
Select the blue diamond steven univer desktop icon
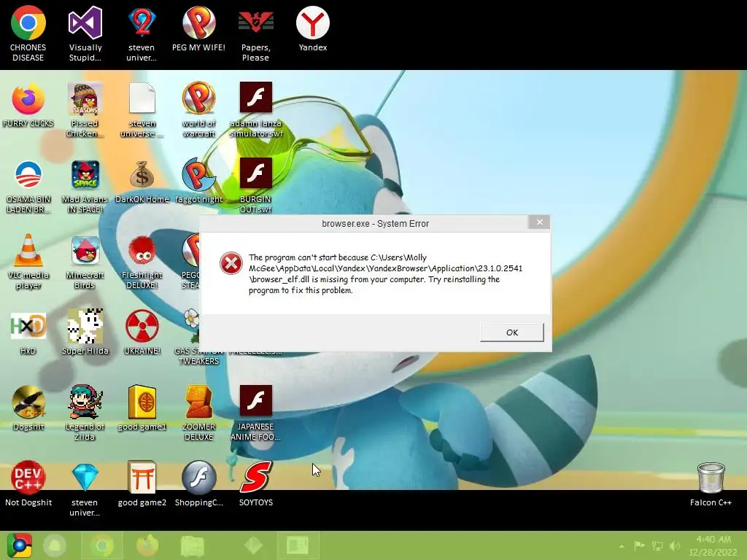(85, 489)
